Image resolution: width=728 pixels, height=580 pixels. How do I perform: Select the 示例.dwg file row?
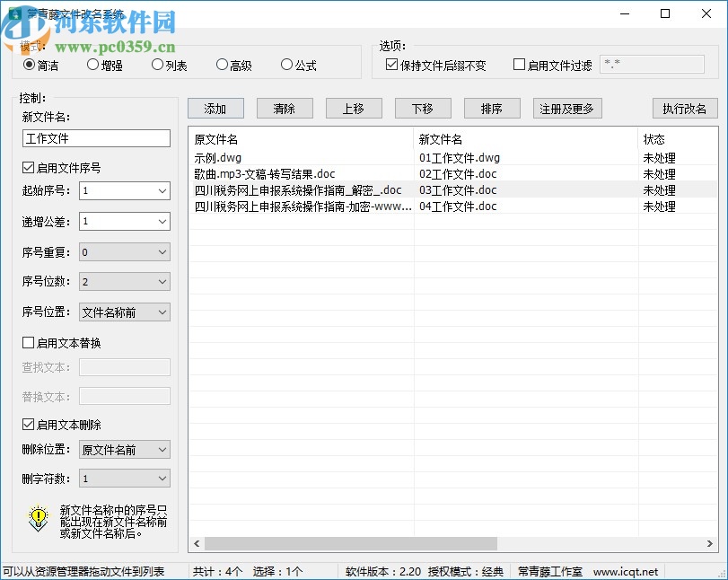pyautogui.click(x=233, y=157)
